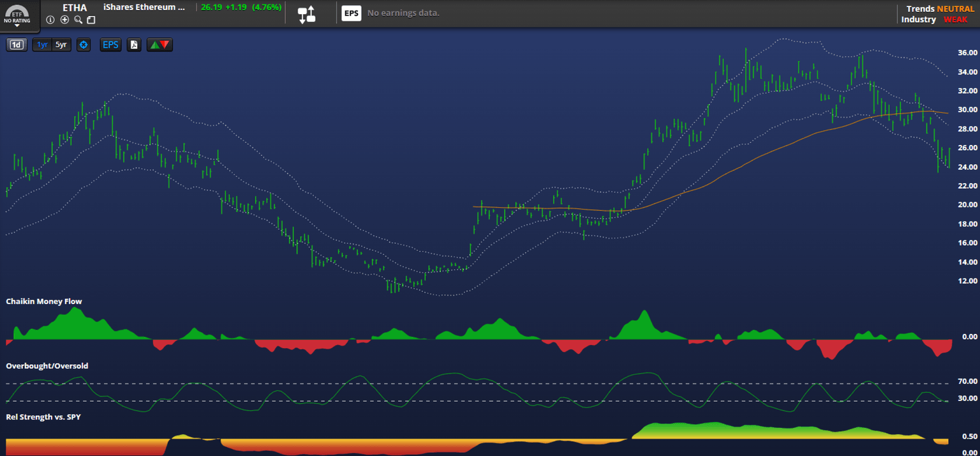This screenshot has height=456, width=980.
Task: Open the pop-out window icon beside the magnifier
Action: pos(91,20)
